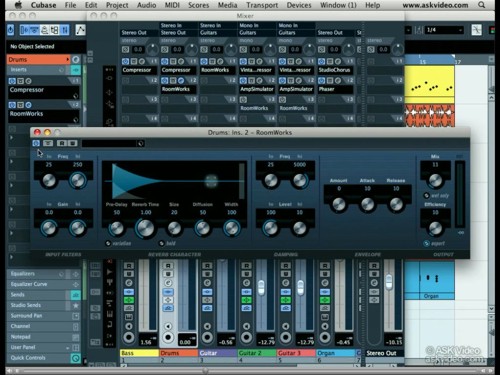500x375 pixels.
Task: Select the Guitar 2 channel name label
Action: (257, 353)
